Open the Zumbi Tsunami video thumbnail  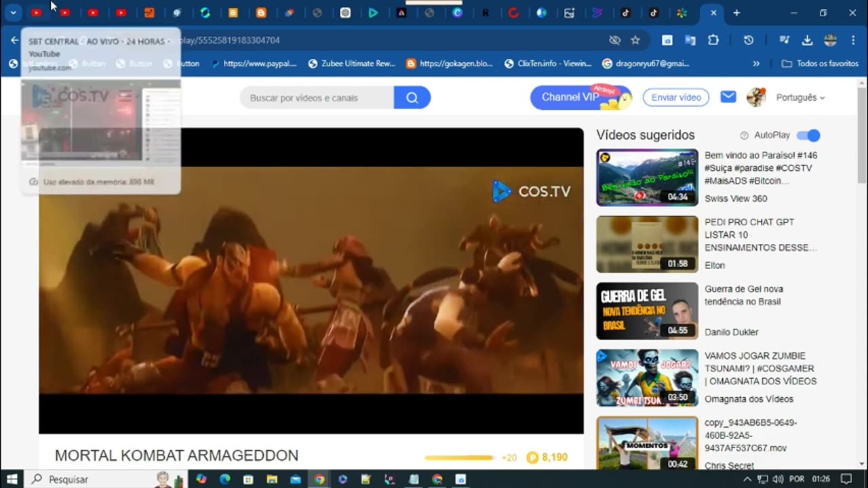(647, 378)
